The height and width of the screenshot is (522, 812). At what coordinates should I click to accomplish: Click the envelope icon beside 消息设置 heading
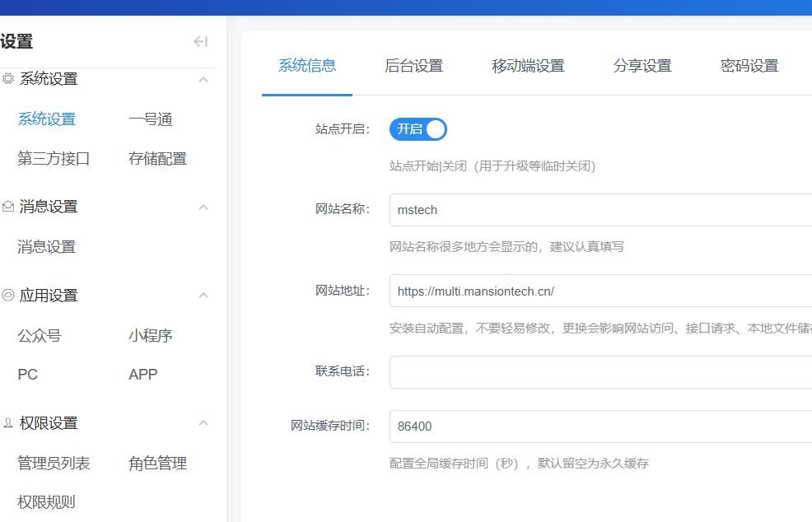coord(7,207)
